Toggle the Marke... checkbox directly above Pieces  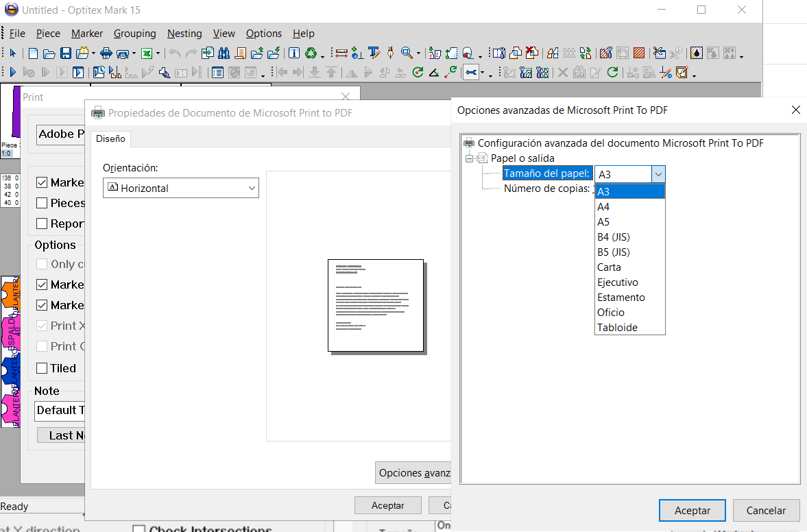[43, 182]
